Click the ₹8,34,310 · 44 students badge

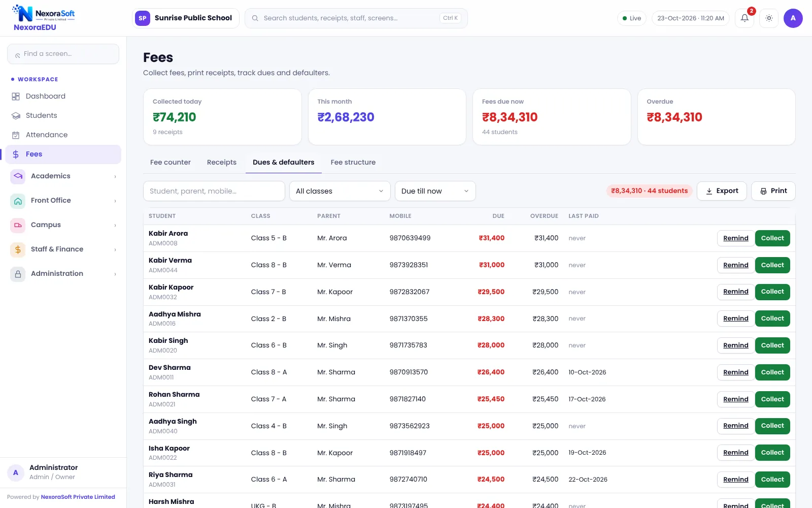(649, 191)
